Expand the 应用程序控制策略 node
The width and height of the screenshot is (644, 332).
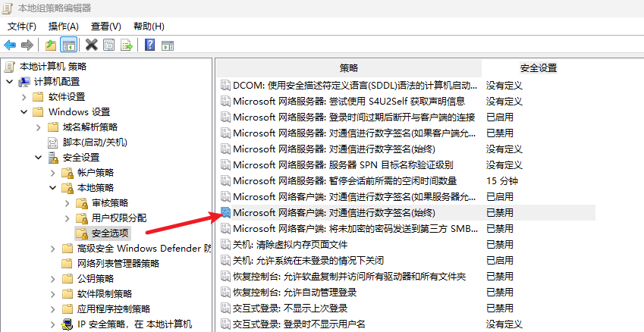coord(52,309)
